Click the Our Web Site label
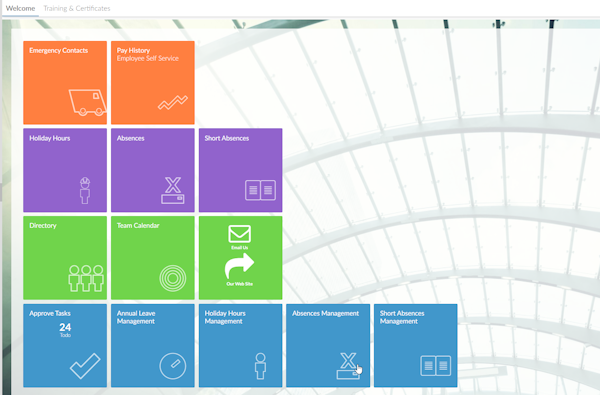Screen dimensions: 600x395 tap(240, 284)
